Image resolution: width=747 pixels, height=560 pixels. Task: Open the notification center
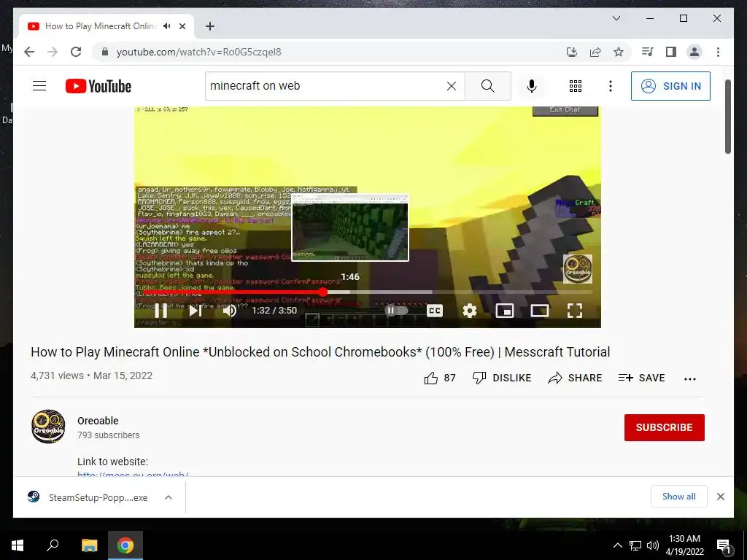tap(724, 545)
